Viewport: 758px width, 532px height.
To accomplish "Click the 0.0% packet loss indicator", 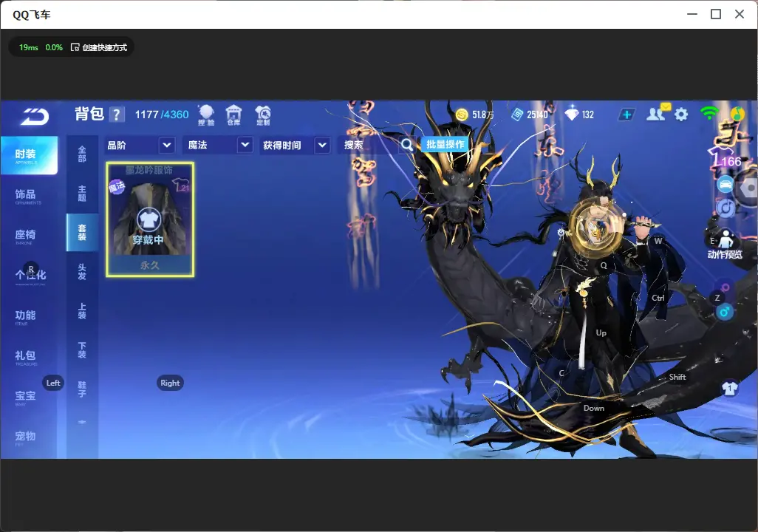I will [54, 47].
